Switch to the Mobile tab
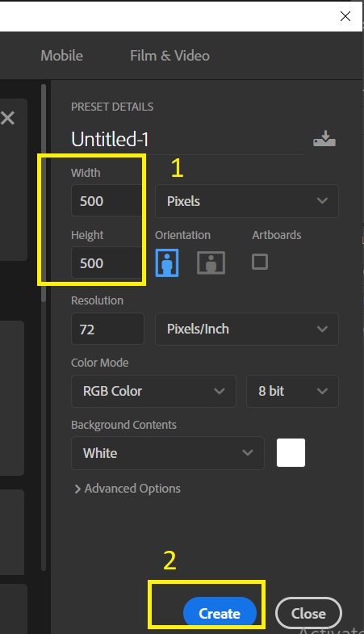Image resolution: width=364 pixels, height=634 pixels. tap(62, 56)
